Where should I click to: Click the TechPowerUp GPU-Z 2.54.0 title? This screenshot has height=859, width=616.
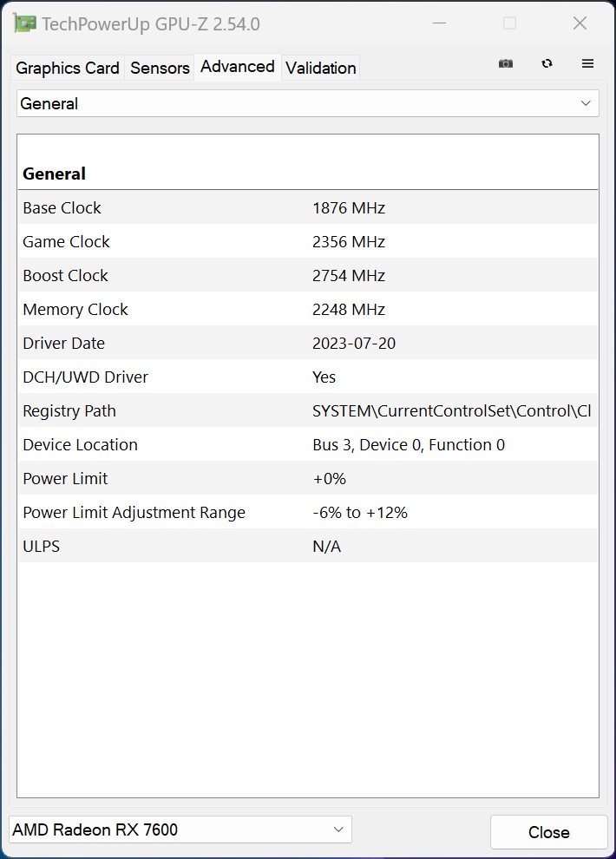coord(151,24)
